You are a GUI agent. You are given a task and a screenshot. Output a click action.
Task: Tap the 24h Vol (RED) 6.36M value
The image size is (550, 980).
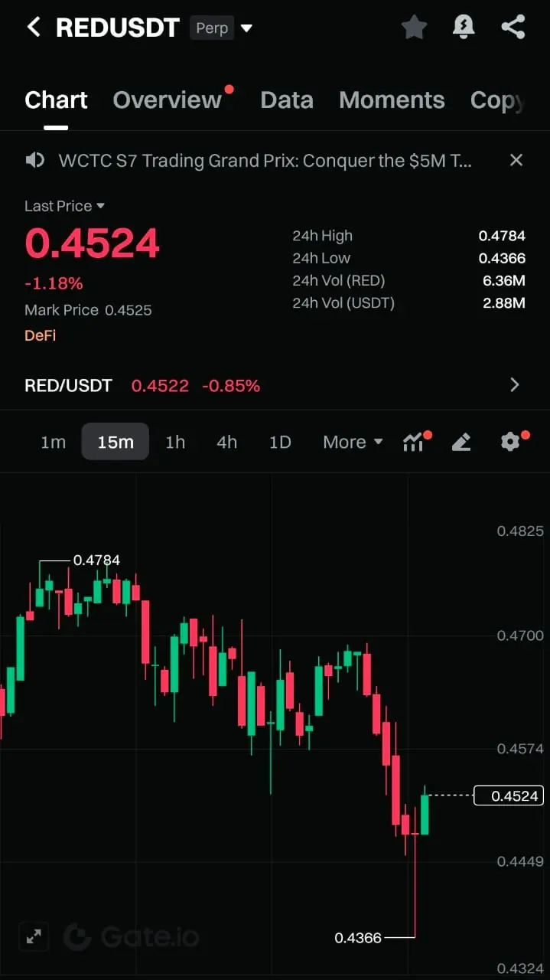click(504, 281)
